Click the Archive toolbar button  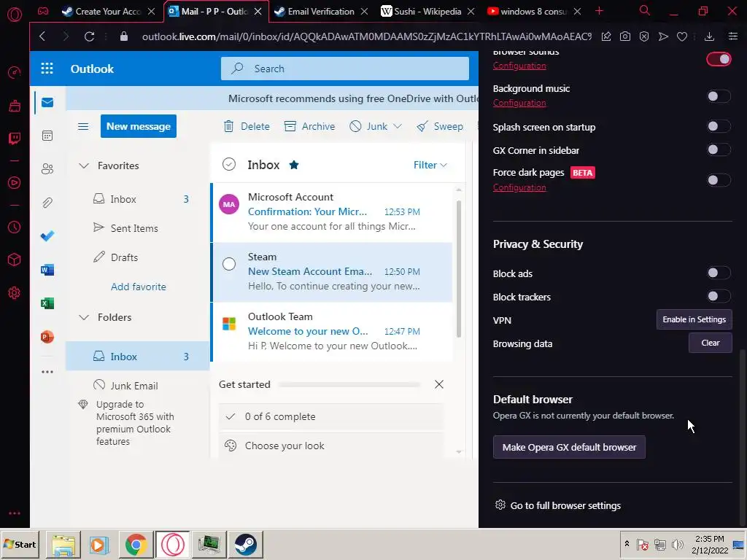tap(309, 126)
